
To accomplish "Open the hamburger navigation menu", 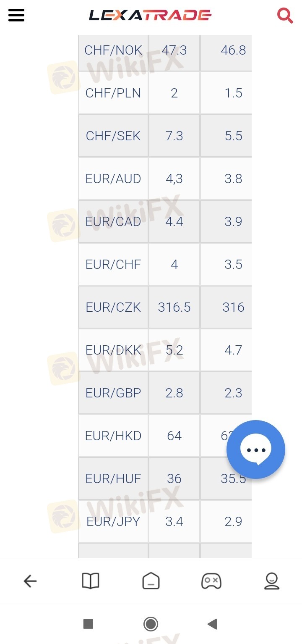I will [16, 16].
